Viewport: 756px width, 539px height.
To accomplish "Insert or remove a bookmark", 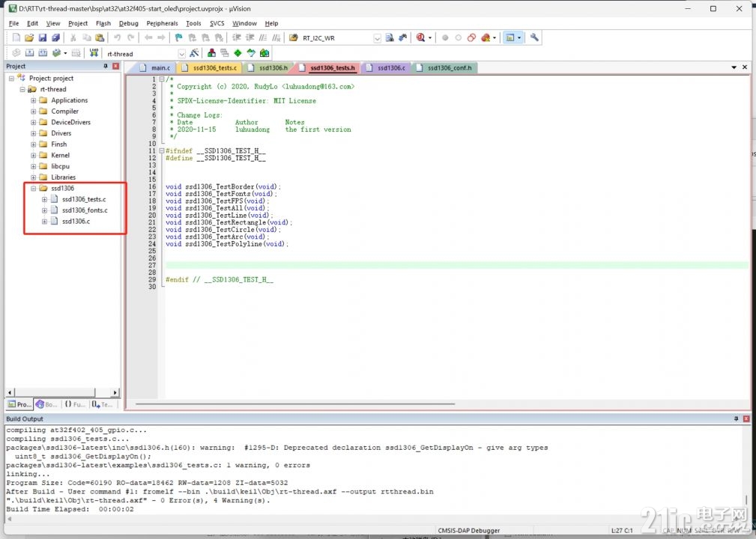I will [179, 37].
